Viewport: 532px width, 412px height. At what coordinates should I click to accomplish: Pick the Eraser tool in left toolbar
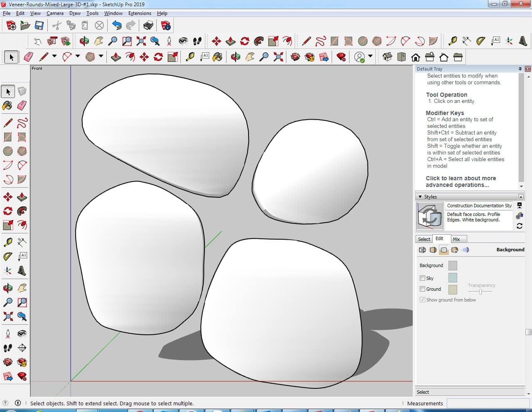click(x=22, y=105)
